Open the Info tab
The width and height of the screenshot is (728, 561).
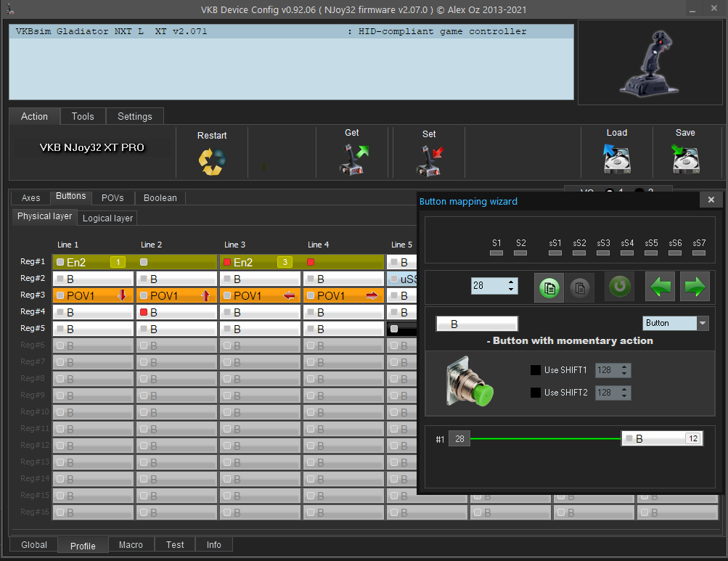click(x=213, y=545)
